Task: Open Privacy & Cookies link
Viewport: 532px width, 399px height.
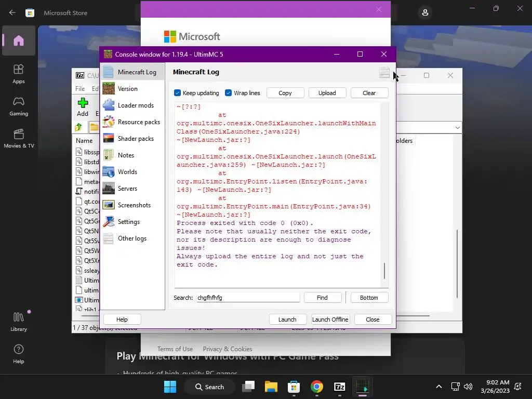Action: pos(228,349)
